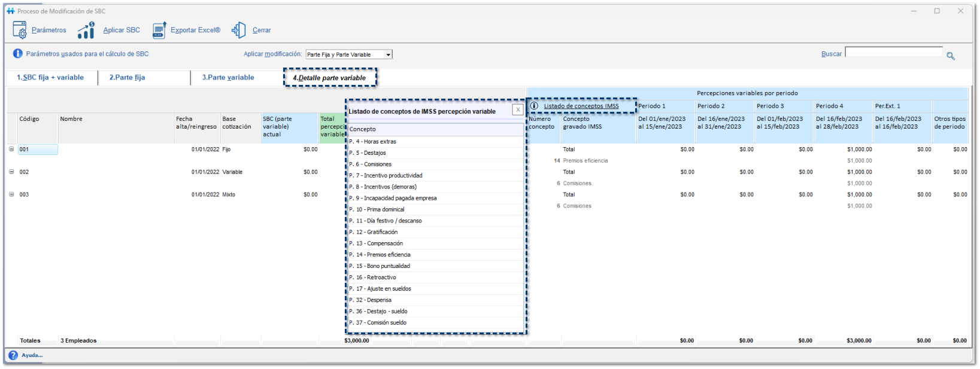This screenshot has height=369, width=980.
Task: Collapse the employee 002 row
Action: (11, 172)
